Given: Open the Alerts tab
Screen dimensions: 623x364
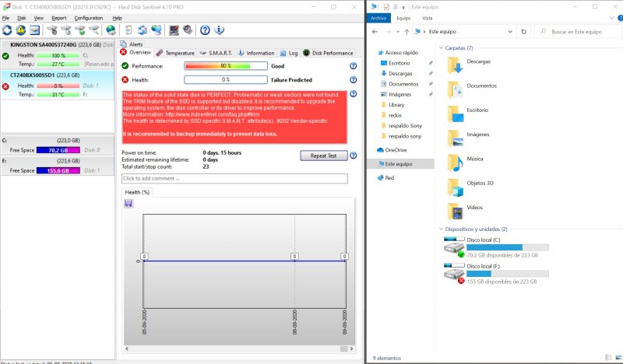Looking at the screenshot, I should click(132, 44).
